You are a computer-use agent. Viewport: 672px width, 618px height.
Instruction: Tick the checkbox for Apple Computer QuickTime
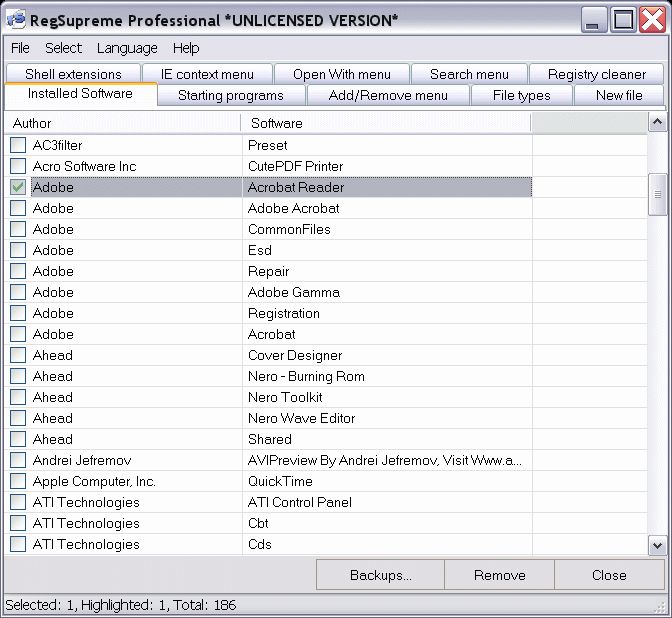pyautogui.click(x=18, y=481)
